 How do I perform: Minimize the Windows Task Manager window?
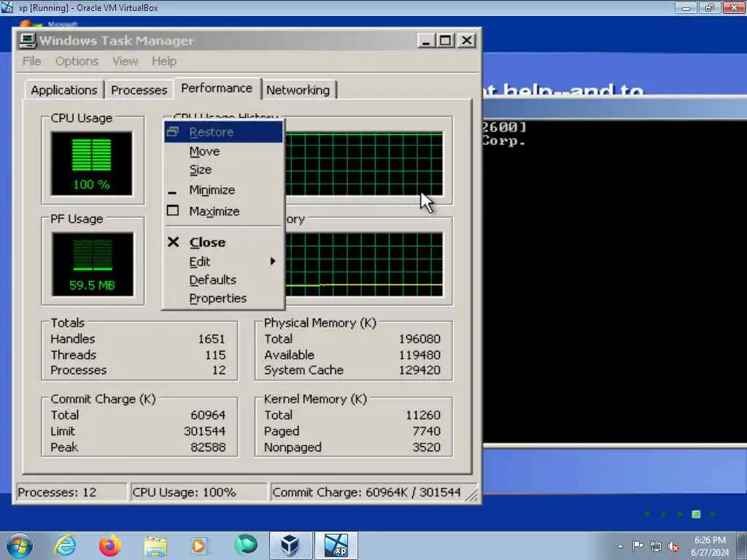point(426,41)
